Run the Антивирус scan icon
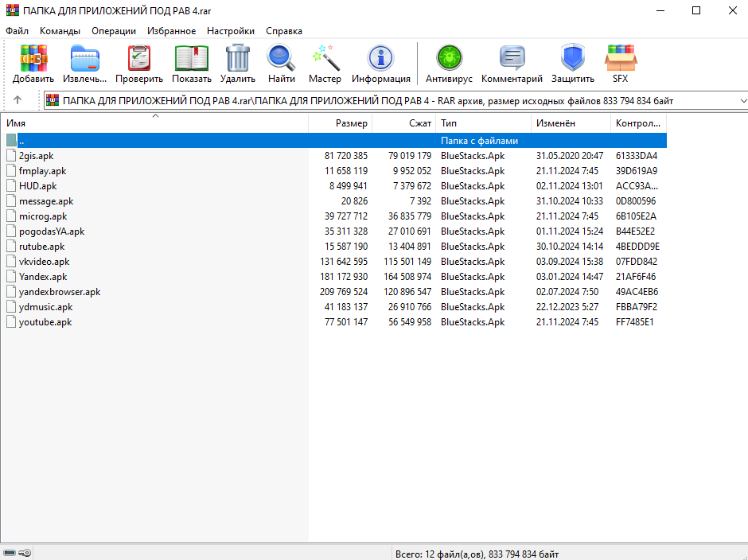Image resolution: width=748 pixels, height=560 pixels. point(449,58)
